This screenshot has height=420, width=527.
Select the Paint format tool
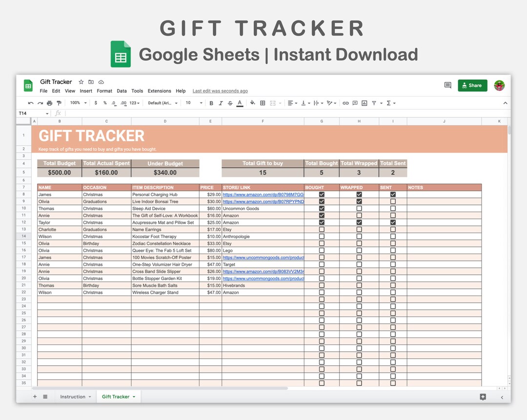coord(60,103)
